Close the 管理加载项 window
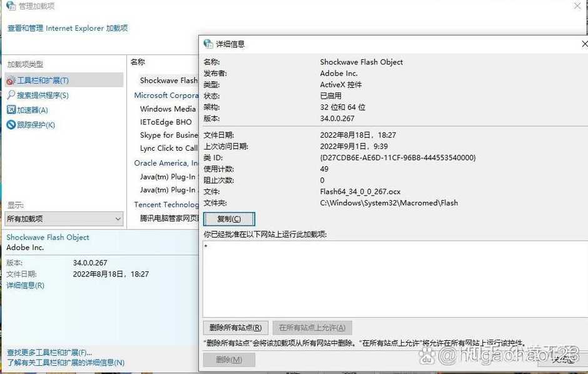 click(577, 6)
